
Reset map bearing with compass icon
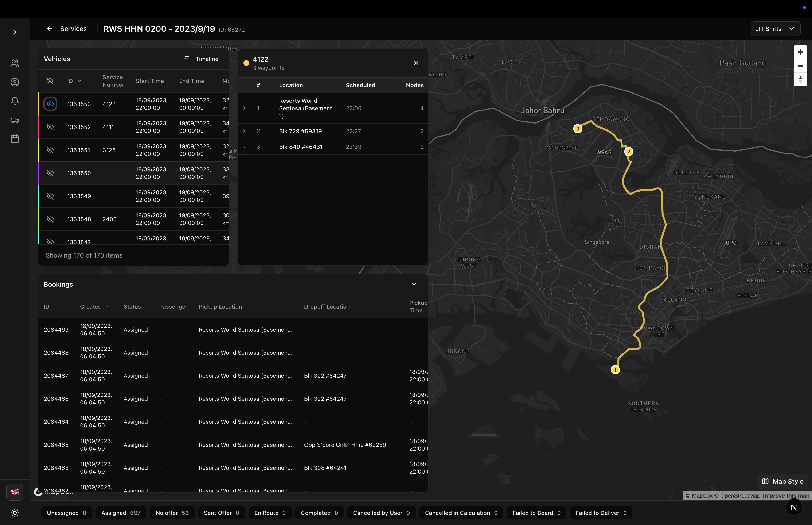(x=800, y=79)
